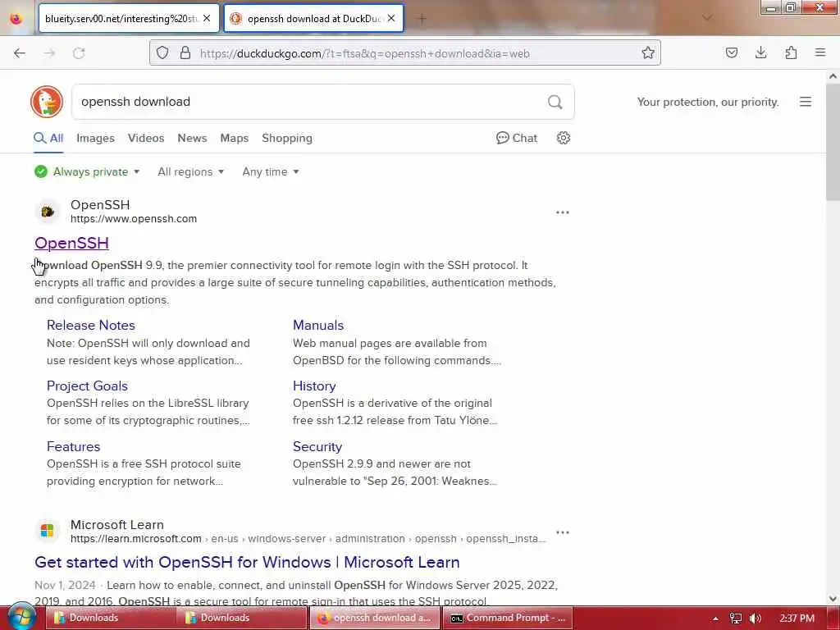Close the openssh download DuckDuckGo tab
Viewport: 840px width, 630px height.
click(391, 18)
